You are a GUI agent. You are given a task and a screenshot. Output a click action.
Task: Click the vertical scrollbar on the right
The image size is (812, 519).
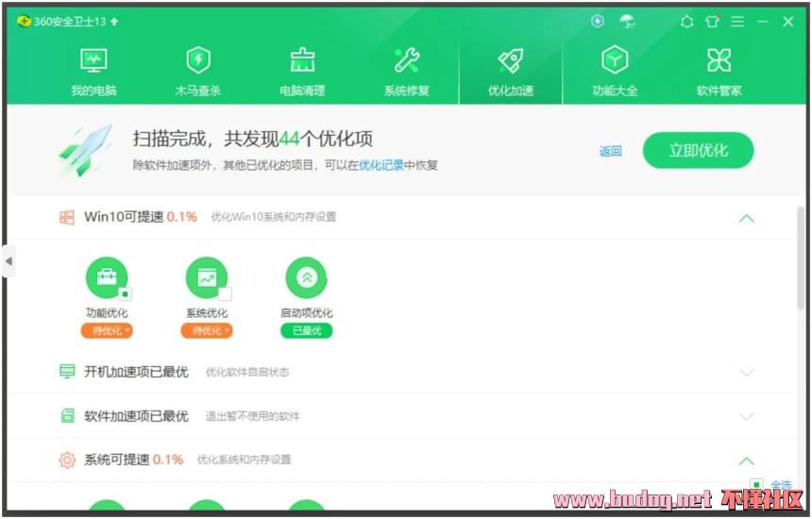[801, 258]
